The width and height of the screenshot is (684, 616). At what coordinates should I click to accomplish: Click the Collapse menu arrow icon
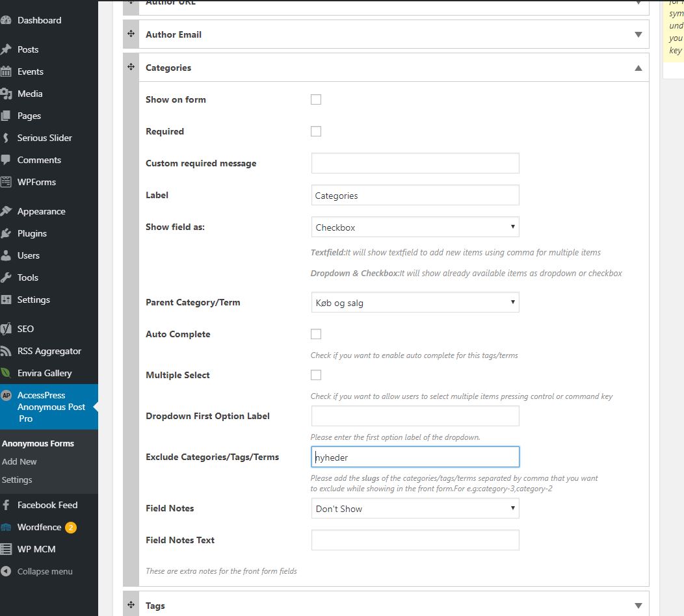tap(6, 571)
